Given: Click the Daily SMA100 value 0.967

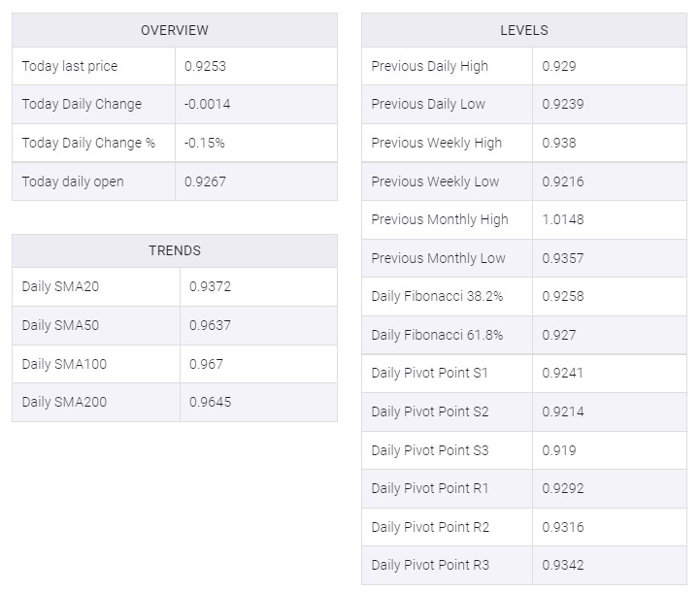Looking at the screenshot, I should coord(206,364).
